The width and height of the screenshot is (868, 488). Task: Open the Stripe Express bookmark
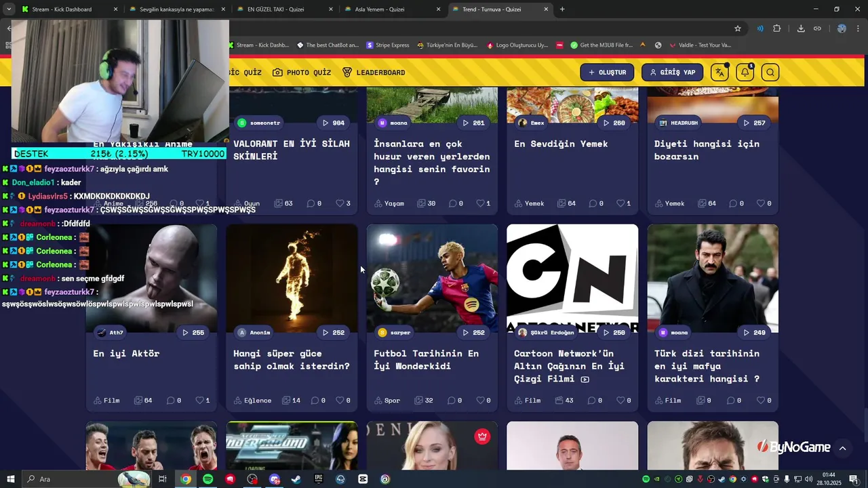388,45
